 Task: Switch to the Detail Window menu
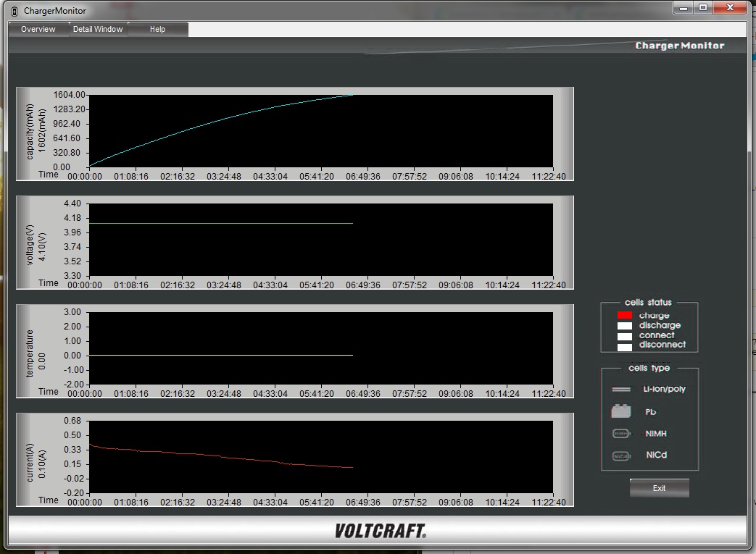coord(98,29)
